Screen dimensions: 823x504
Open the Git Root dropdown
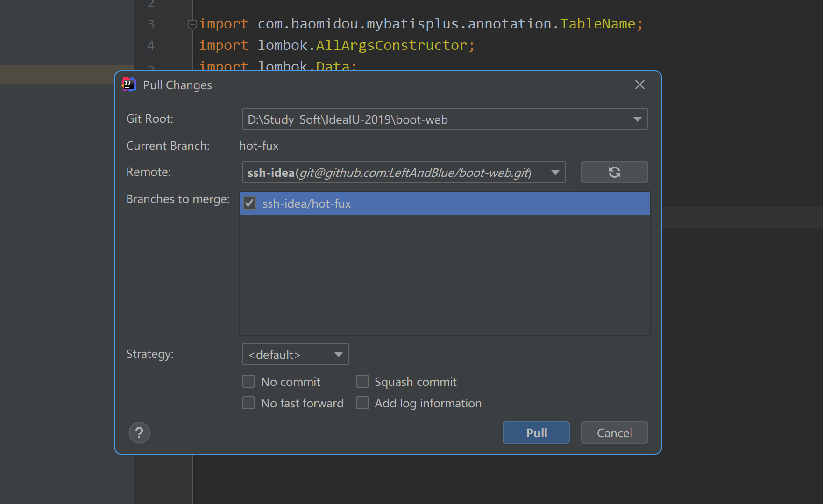pos(445,119)
